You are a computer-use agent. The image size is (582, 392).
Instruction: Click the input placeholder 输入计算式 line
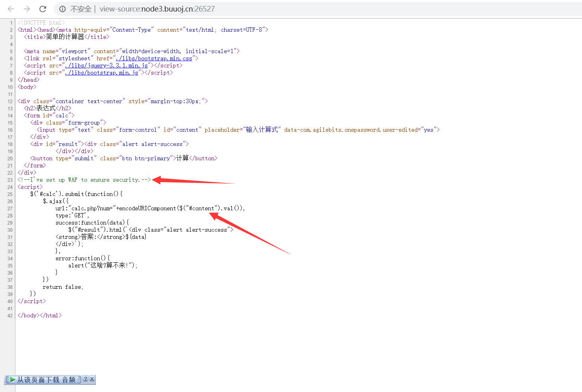point(238,130)
